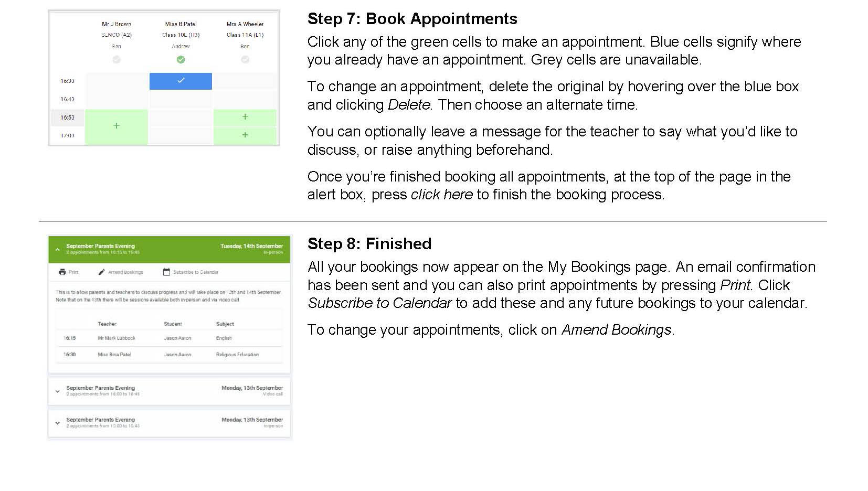
Task: Click the green September Parents Evening header title
Action: 100,246
